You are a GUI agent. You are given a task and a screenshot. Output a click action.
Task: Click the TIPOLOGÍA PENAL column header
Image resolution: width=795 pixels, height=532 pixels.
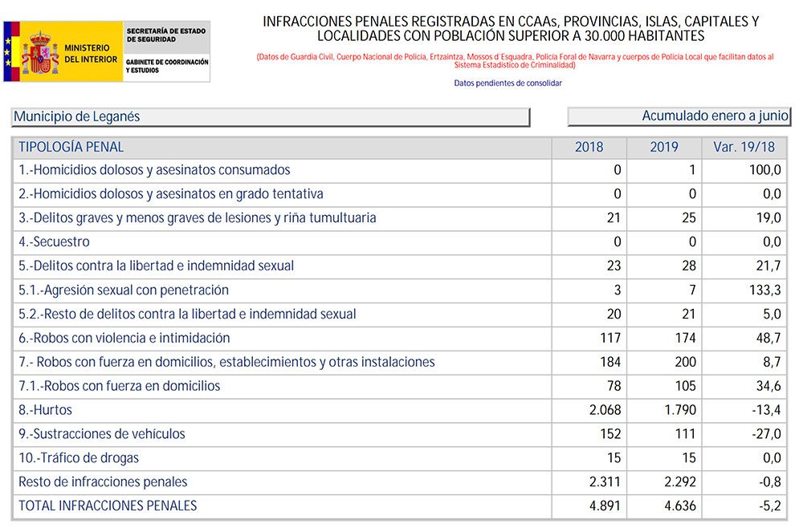click(71, 147)
